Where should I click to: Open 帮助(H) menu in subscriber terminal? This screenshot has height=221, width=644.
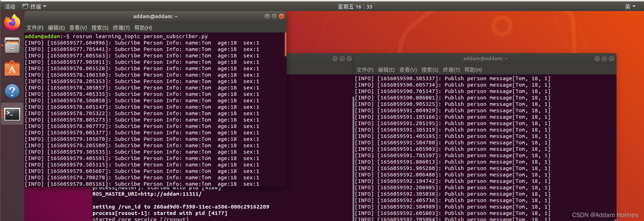point(143,28)
